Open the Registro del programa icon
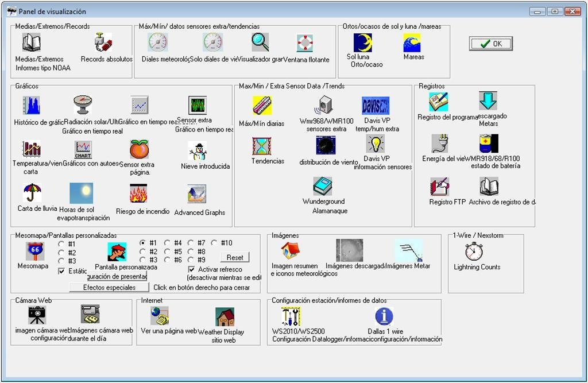 coord(438,102)
